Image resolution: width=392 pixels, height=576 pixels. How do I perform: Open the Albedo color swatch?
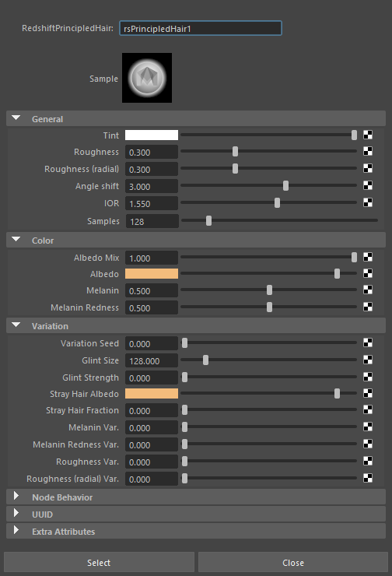(x=152, y=274)
